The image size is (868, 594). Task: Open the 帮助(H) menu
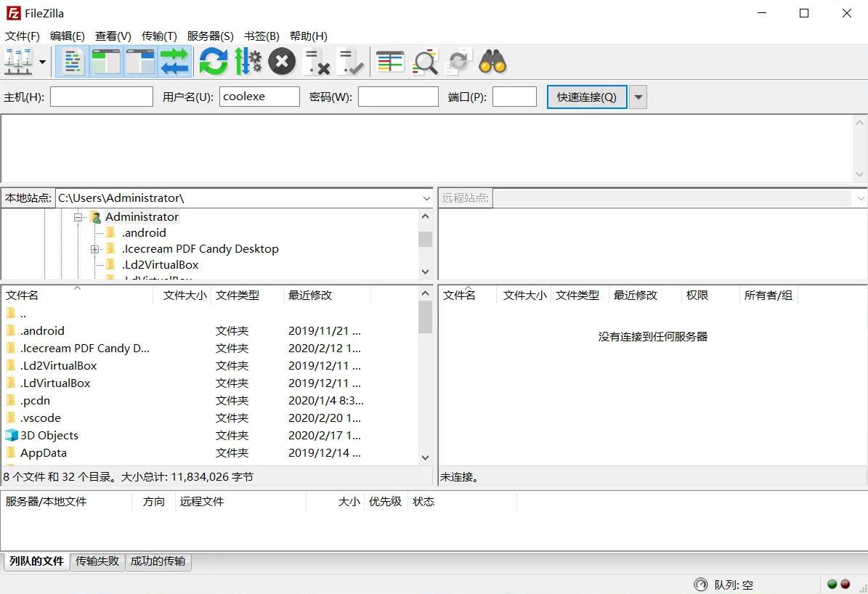coord(308,36)
